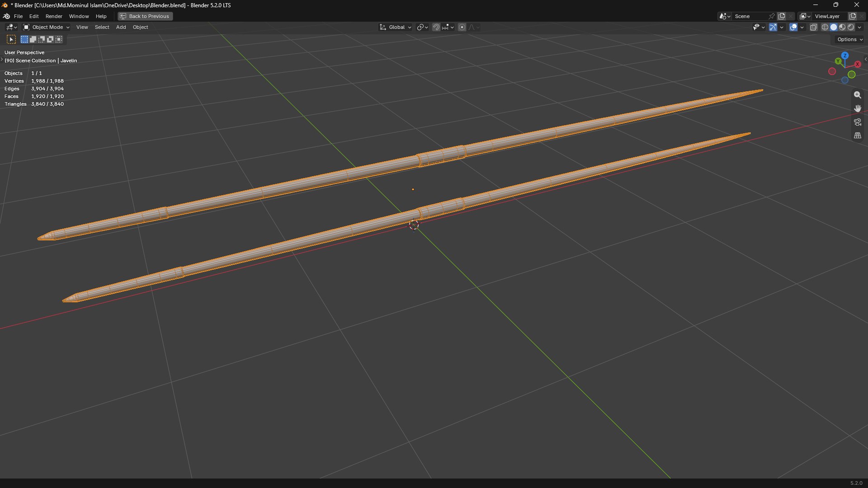This screenshot has width=868, height=488.
Task: Open the Object menu
Action: coord(140,27)
